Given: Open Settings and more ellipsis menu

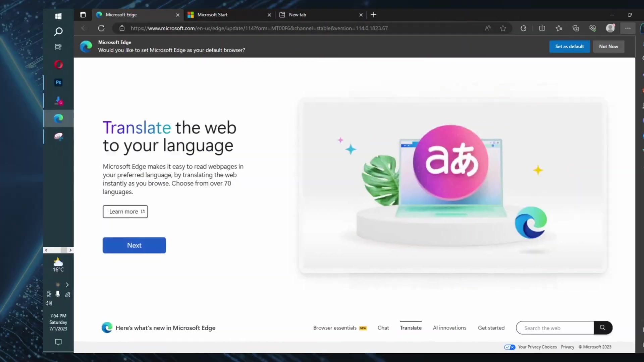Looking at the screenshot, I should coord(628,28).
